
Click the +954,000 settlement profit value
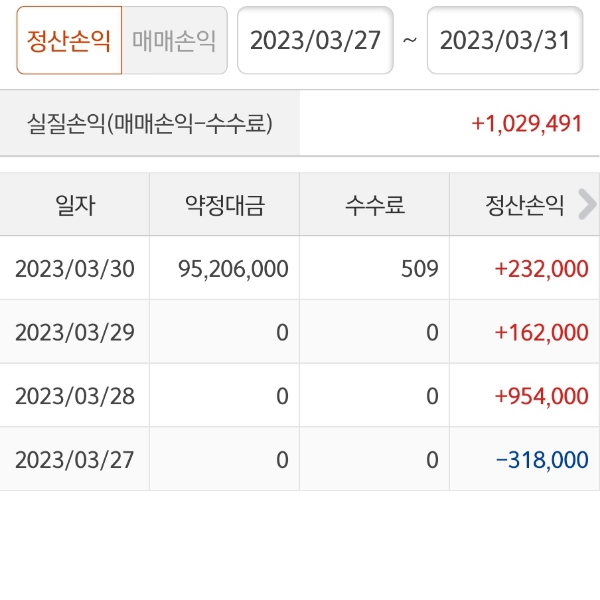tap(541, 396)
